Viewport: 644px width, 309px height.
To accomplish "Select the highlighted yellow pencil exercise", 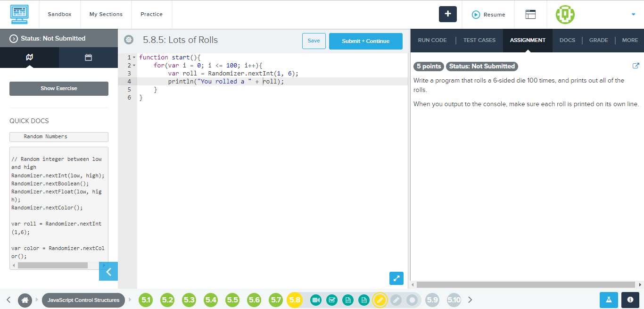I will pos(380,300).
